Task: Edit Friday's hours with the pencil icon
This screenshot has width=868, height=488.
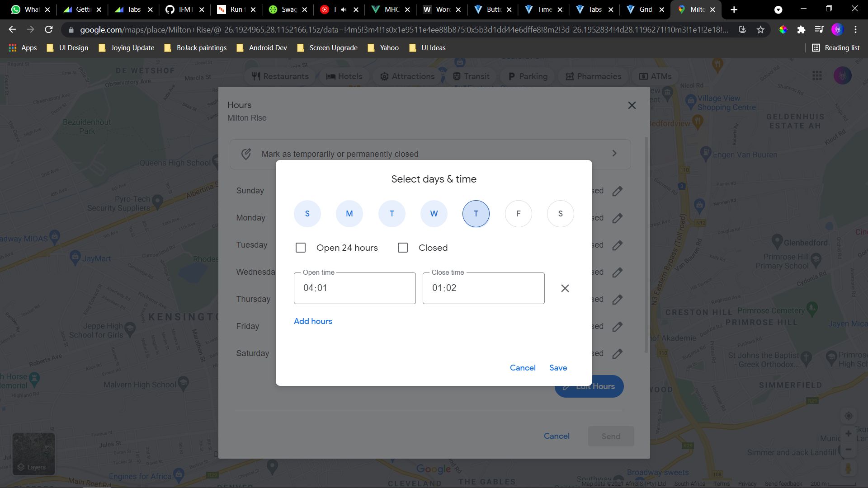Action: (618, 326)
